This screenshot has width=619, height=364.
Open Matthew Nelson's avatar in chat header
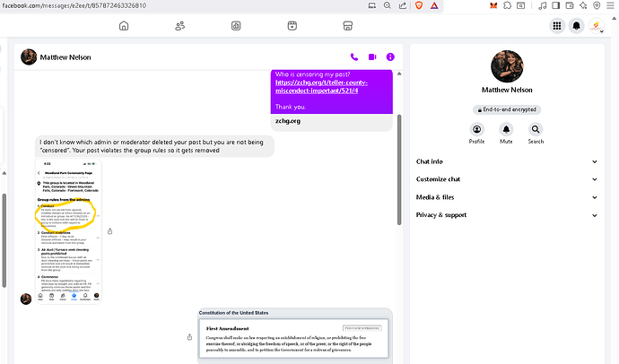coord(29,57)
